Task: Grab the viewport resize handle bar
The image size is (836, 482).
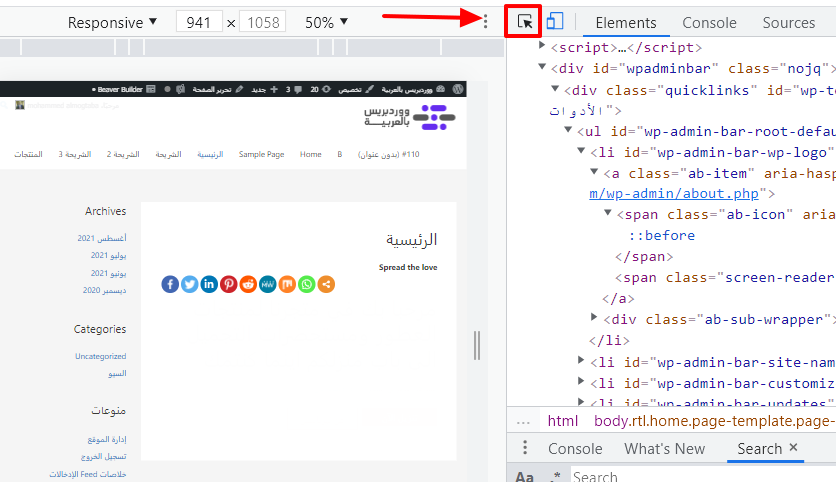Action: pos(477,345)
